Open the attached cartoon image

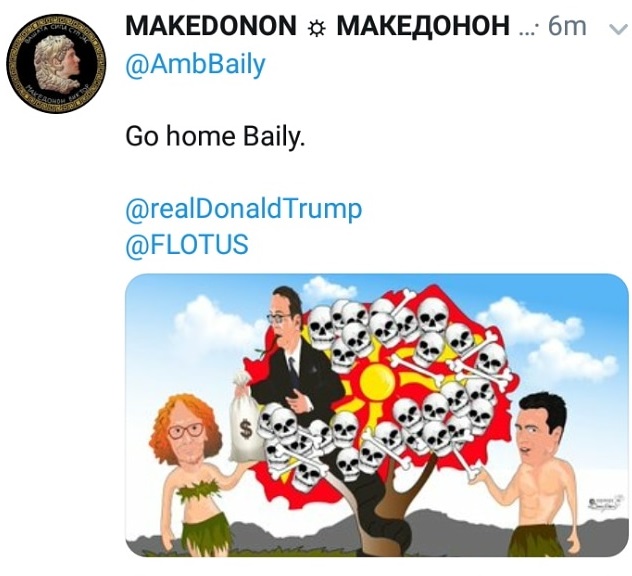(x=377, y=416)
